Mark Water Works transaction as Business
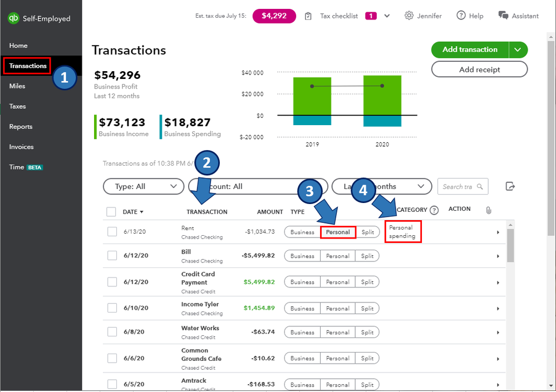This screenshot has width=556, height=392. [302, 333]
